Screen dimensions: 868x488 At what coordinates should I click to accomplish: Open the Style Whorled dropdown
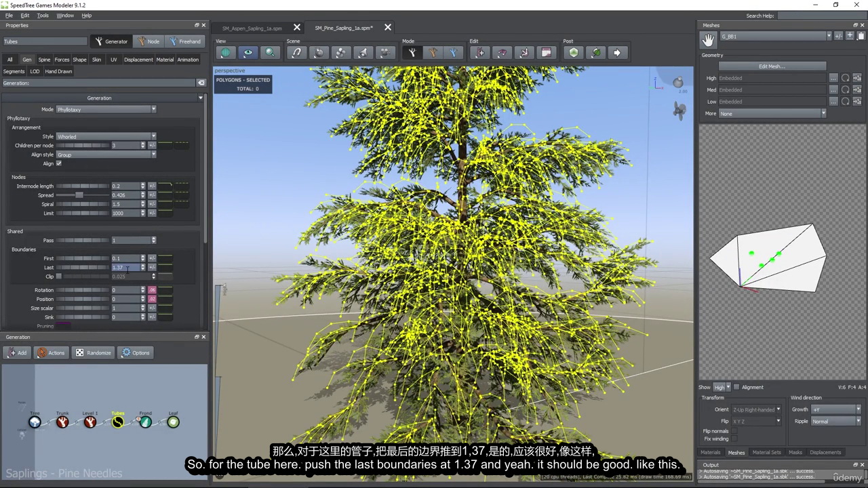[x=106, y=136]
